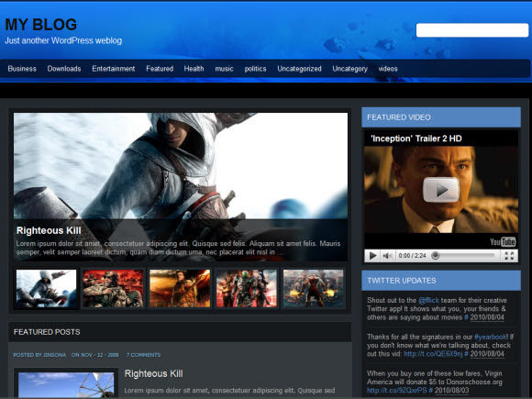Click the 0:00 / 2:24 video time display
The image size is (532, 399).
pyautogui.click(x=412, y=256)
